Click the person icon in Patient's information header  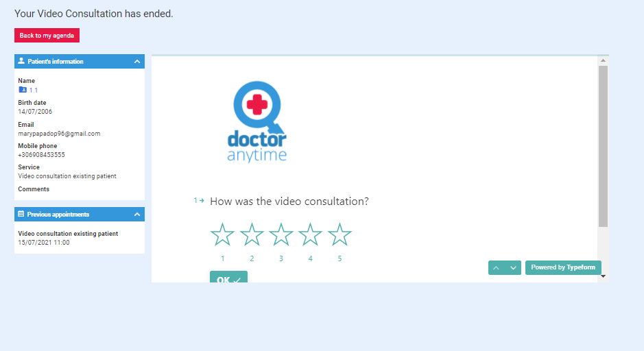[21, 61]
